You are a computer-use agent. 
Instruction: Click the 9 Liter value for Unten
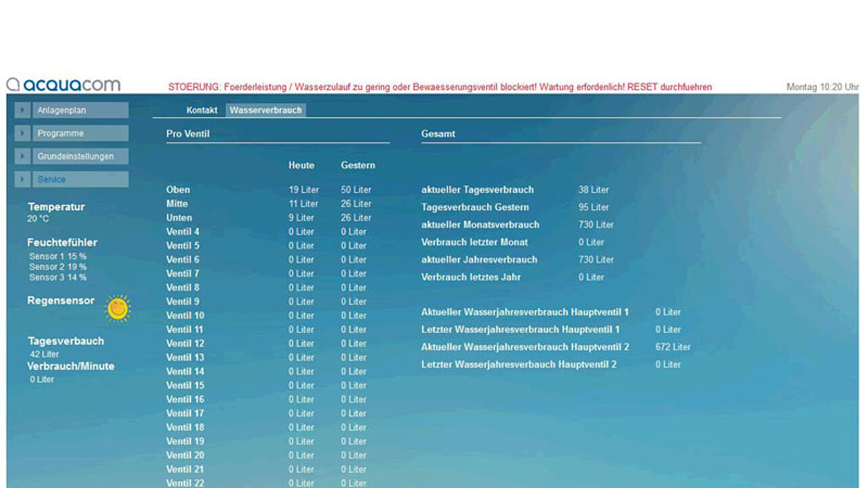301,218
